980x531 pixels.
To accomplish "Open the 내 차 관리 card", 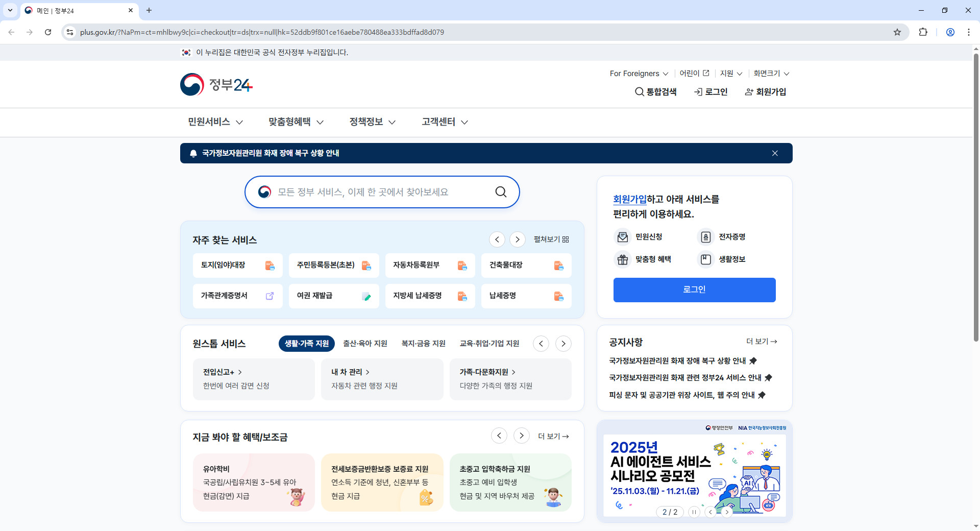I will (382, 379).
